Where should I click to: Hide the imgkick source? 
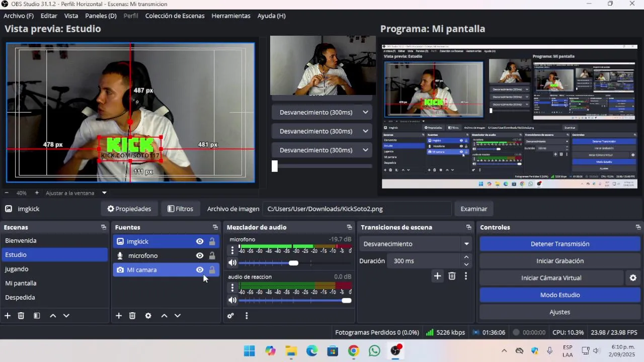pos(200,241)
